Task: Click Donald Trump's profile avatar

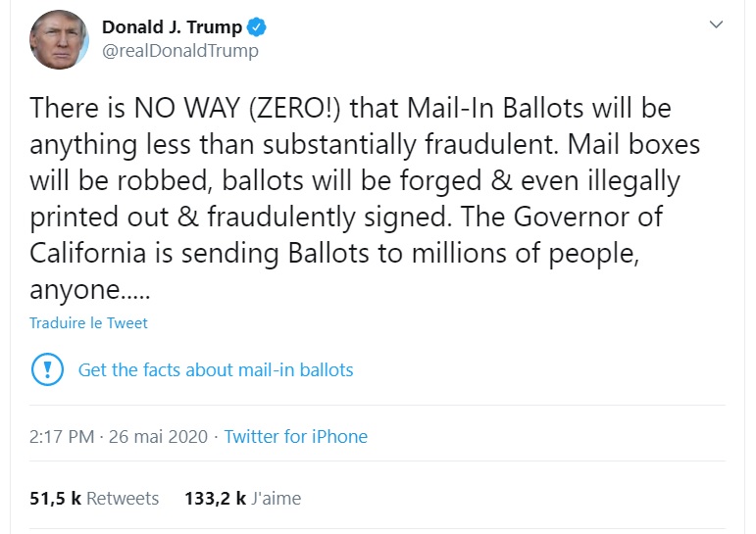Action: (x=60, y=40)
